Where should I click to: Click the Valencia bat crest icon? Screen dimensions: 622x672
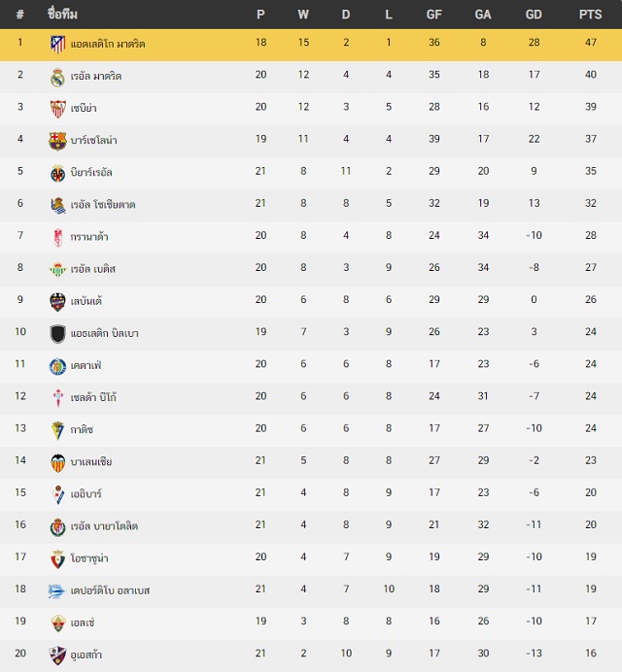pyautogui.click(x=57, y=462)
